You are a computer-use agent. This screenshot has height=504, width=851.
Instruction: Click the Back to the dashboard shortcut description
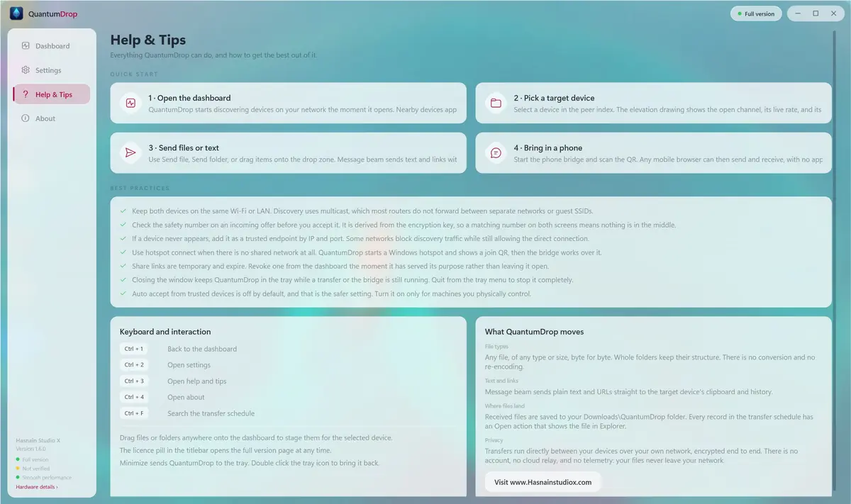tap(202, 349)
